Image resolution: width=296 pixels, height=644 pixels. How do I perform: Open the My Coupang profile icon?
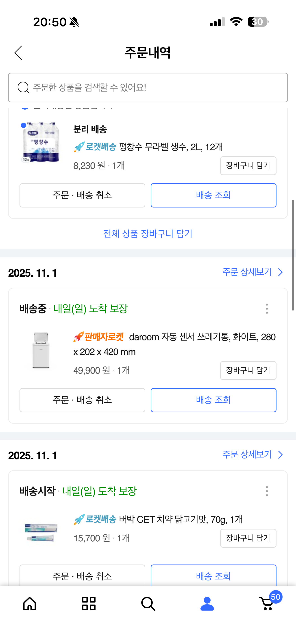point(207,604)
